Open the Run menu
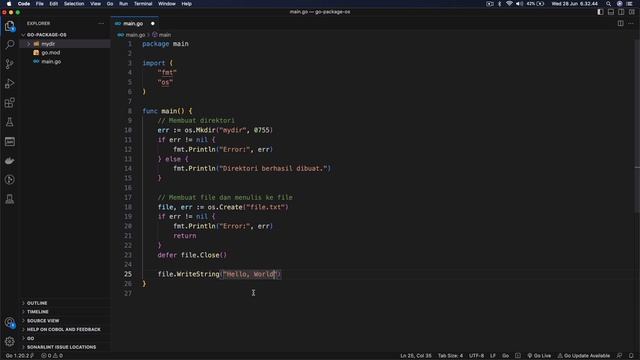640x360 pixels. 123,4
